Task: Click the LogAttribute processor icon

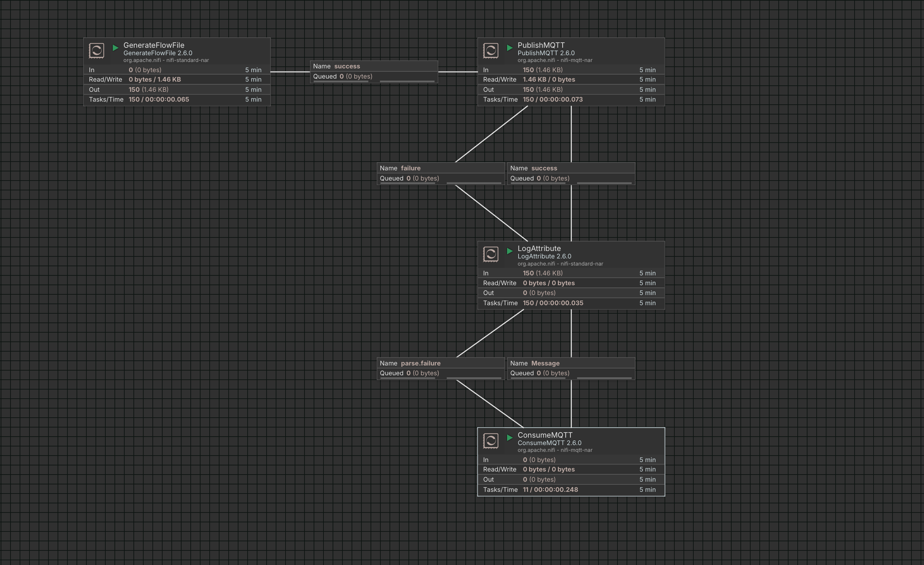Action: (x=490, y=254)
